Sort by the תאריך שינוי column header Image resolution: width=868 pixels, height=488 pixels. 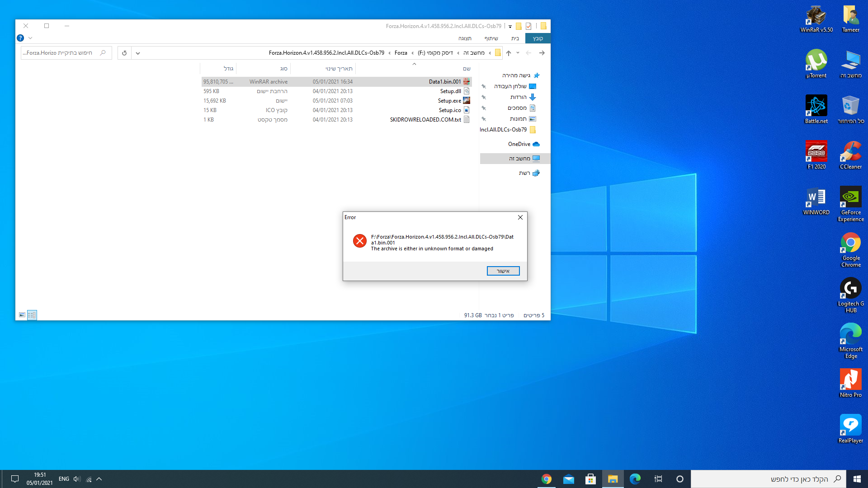pyautogui.click(x=323, y=69)
